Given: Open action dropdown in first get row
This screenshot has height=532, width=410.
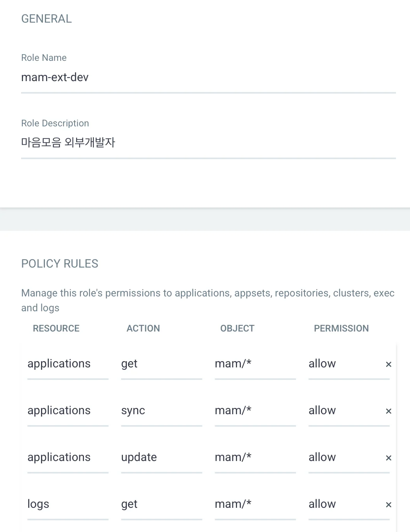Looking at the screenshot, I should [x=161, y=364].
